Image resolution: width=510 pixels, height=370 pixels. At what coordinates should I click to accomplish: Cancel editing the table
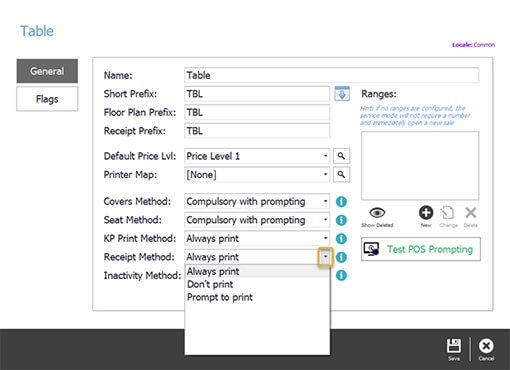coord(486,349)
